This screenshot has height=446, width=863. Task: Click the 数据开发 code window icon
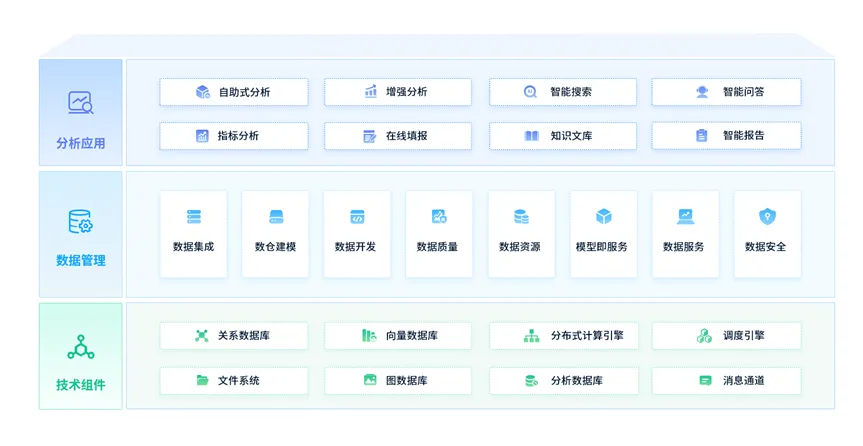click(x=357, y=216)
